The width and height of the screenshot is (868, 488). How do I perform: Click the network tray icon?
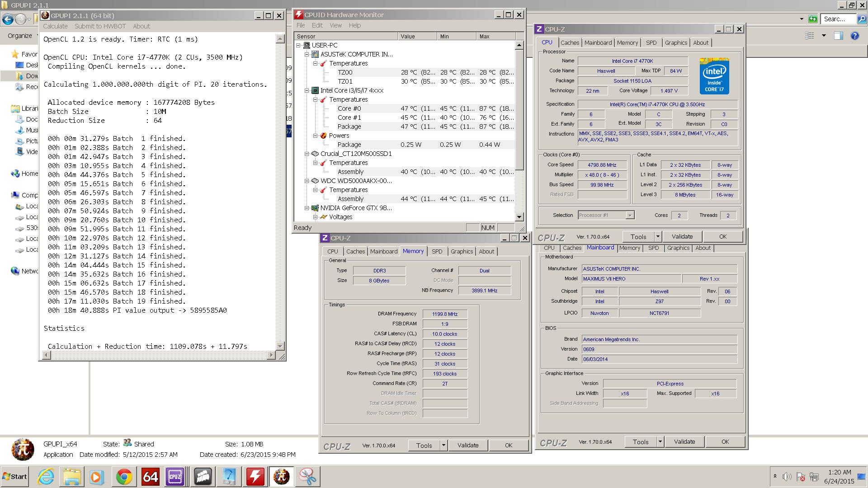point(814,477)
